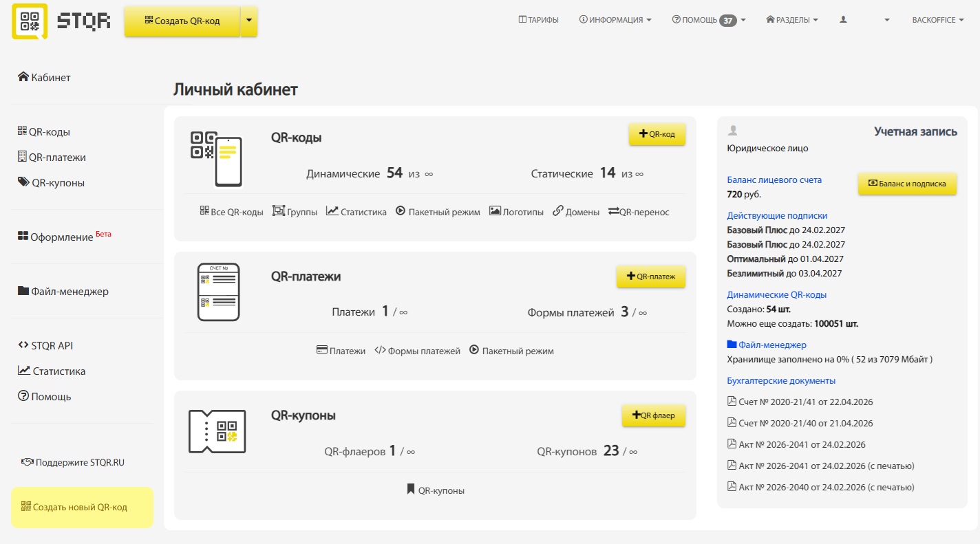
Task: Open Формы платежей link
Action: coord(417,351)
